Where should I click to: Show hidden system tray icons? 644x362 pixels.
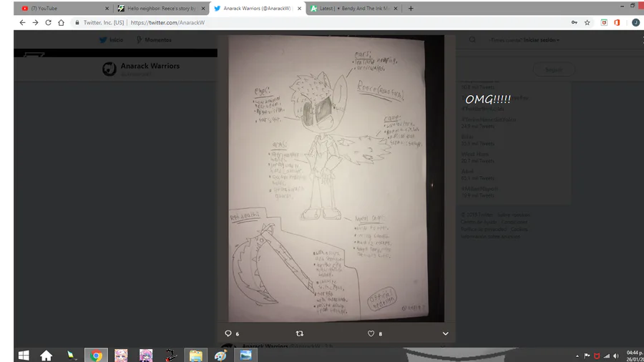coord(577,356)
